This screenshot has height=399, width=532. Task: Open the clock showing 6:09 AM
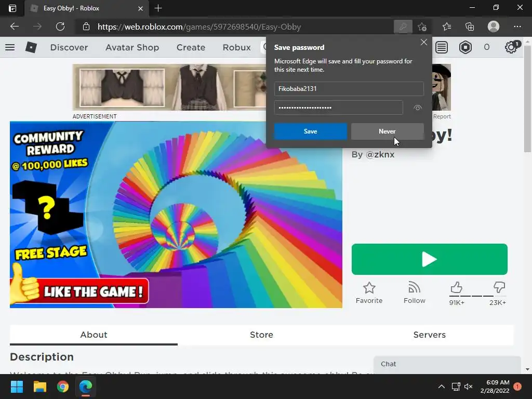(495, 387)
